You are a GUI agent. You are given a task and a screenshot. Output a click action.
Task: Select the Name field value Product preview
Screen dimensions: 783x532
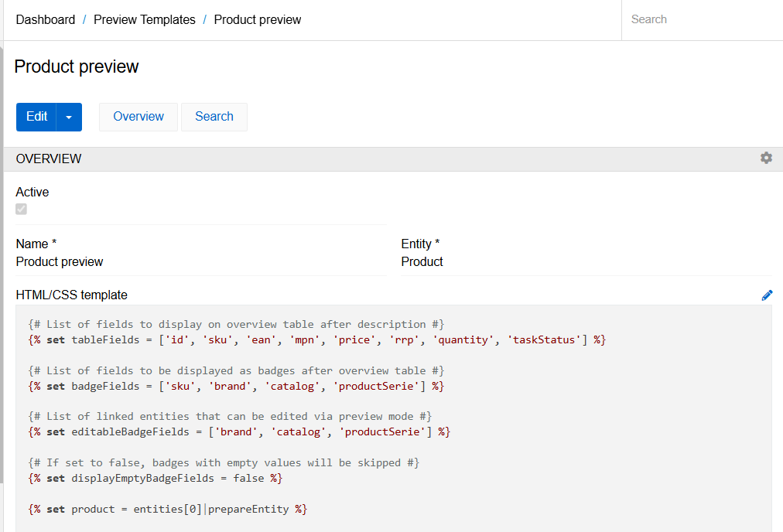pyautogui.click(x=60, y=261)
